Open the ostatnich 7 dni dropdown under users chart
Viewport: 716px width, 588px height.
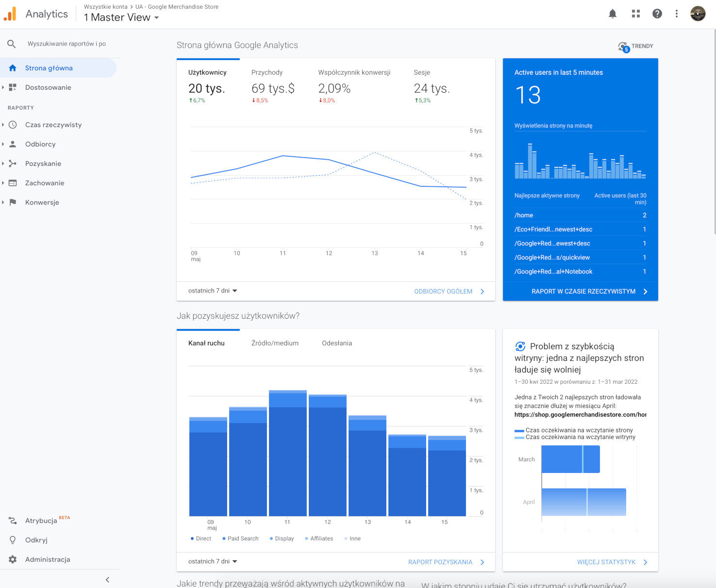[213, 291]
